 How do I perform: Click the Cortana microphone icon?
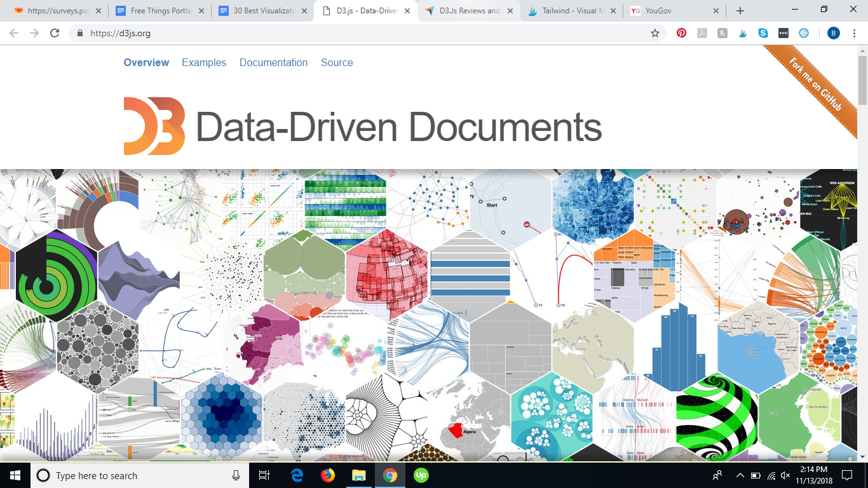pyautogui.click(x=236, y=475)
